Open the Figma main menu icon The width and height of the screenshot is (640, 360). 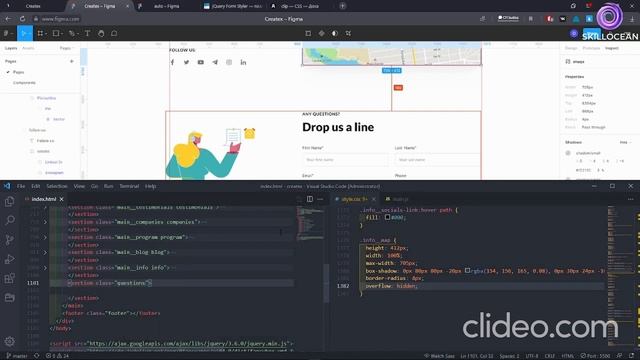tap(7, 33)
